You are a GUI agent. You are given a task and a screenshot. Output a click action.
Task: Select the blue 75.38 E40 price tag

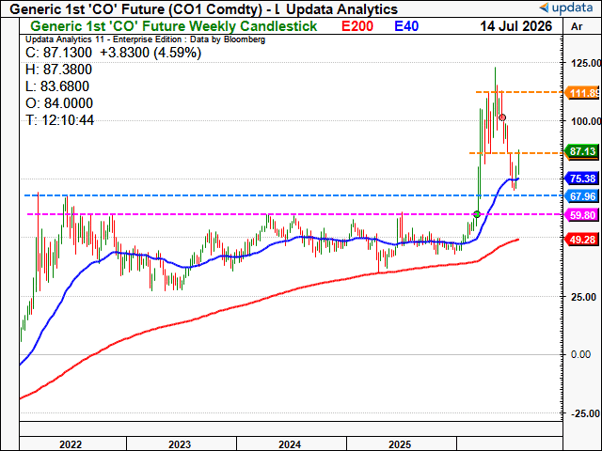[x=582, y=178]
